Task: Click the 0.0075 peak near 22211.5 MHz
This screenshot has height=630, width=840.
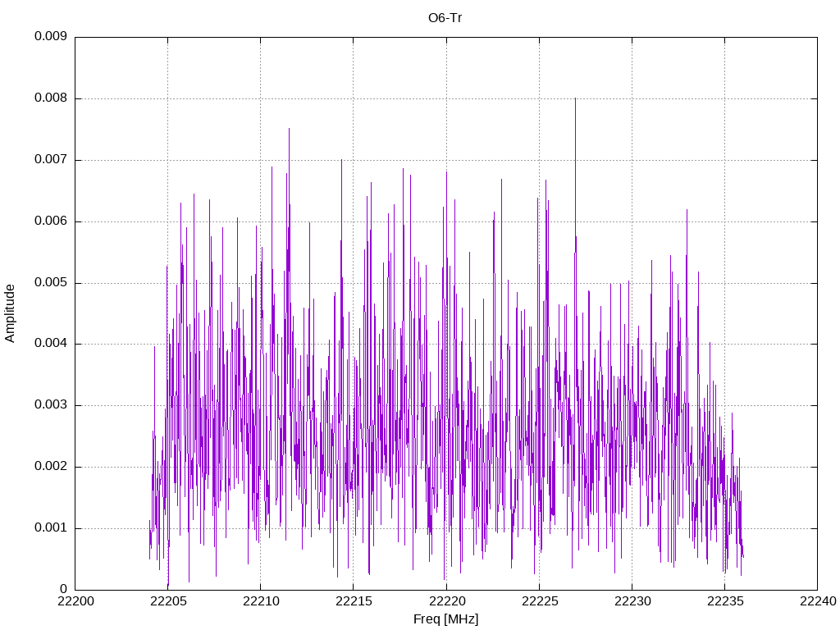Action: point(290,130)
